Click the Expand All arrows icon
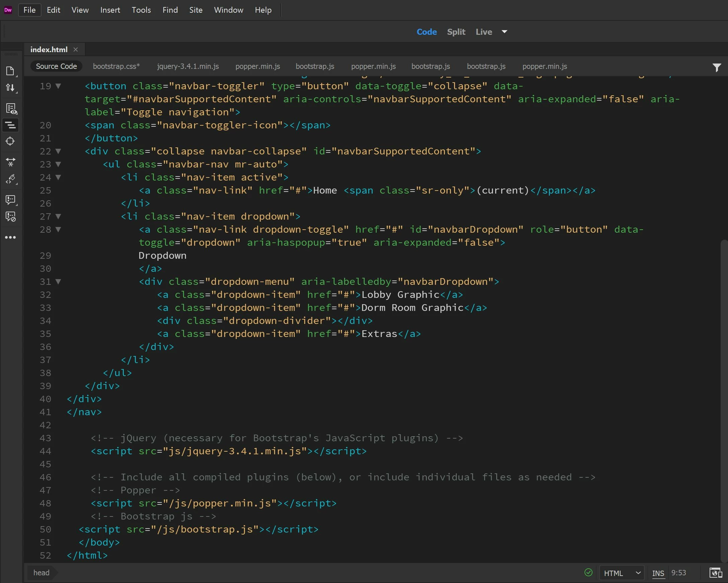The width and height of the screenshot is (728, 583). click(10, 162)
